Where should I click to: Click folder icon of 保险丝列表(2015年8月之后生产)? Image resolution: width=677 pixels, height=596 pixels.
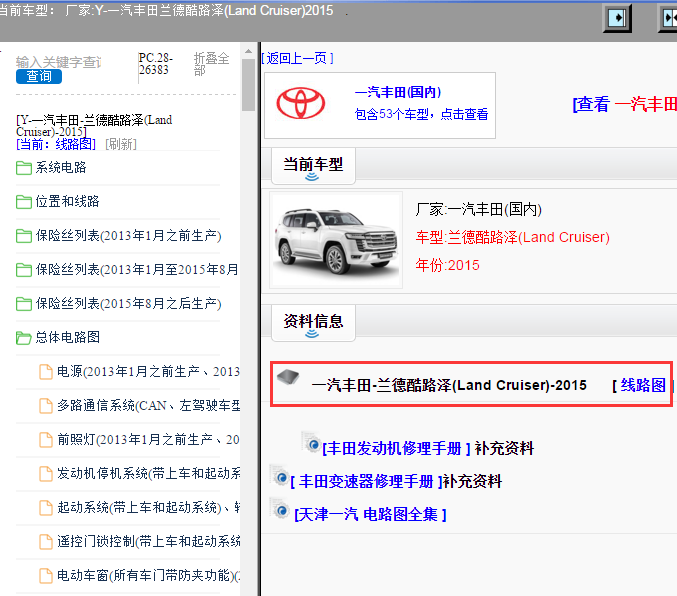tap(24, 304)
